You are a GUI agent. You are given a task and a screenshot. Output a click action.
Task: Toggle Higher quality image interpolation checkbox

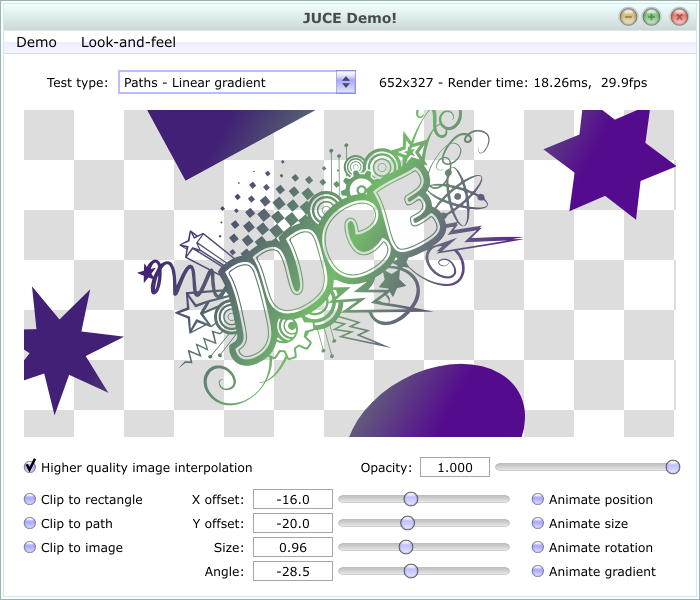tap(138, 467)
